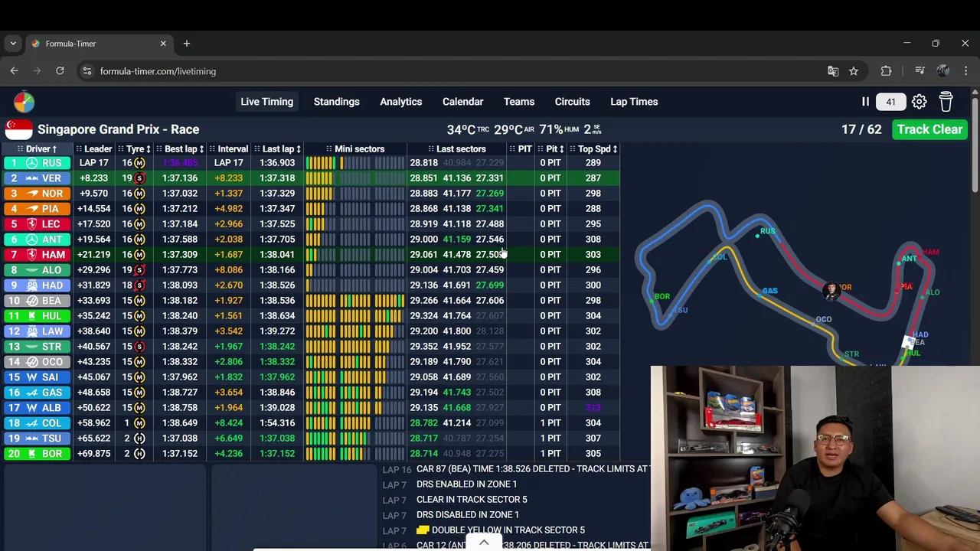Click the drag handle of Mini sectors column
The width and height of the screenshot is (980, 551).
pos(328,149)
